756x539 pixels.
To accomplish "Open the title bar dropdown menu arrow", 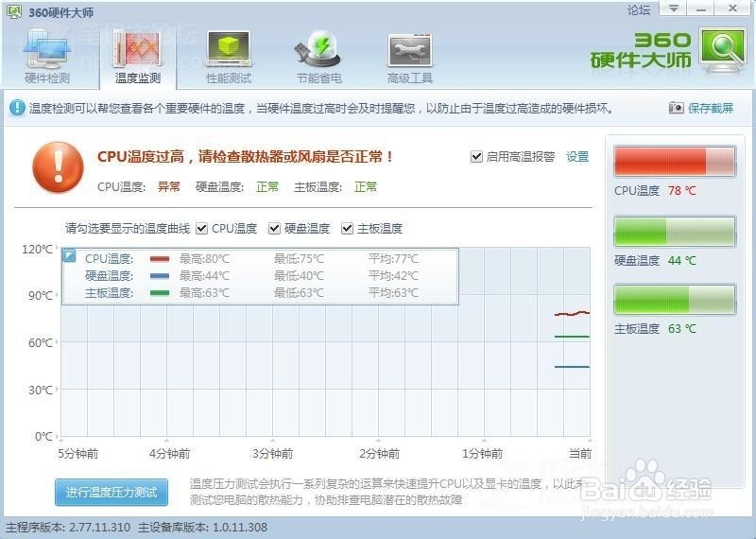I will coord(674,9).
